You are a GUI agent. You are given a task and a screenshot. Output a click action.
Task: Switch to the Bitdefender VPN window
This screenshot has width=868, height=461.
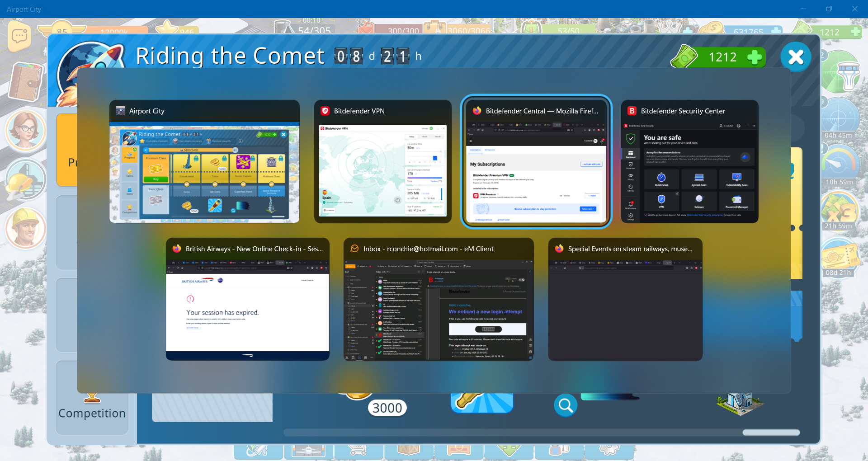[x=382, y=171]
